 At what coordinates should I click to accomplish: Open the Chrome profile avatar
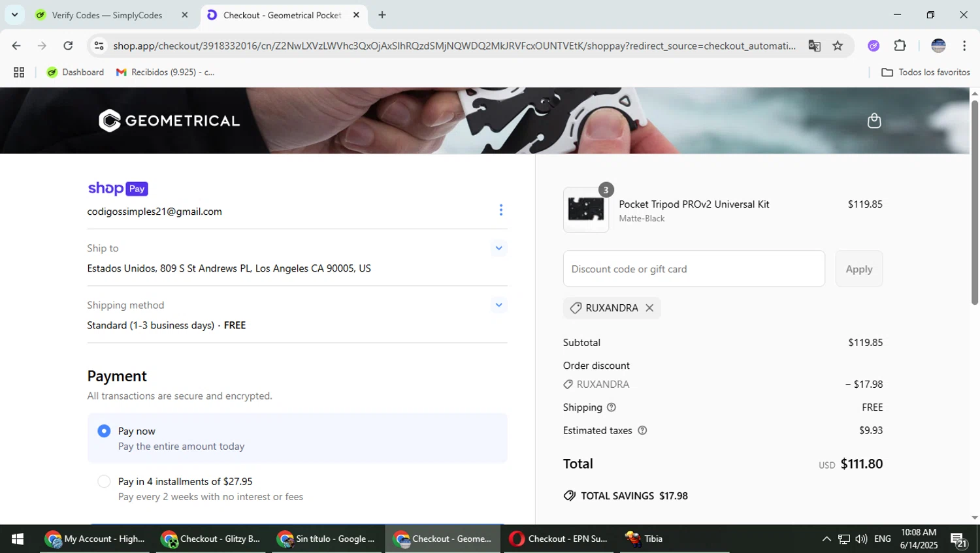point(938,46)
